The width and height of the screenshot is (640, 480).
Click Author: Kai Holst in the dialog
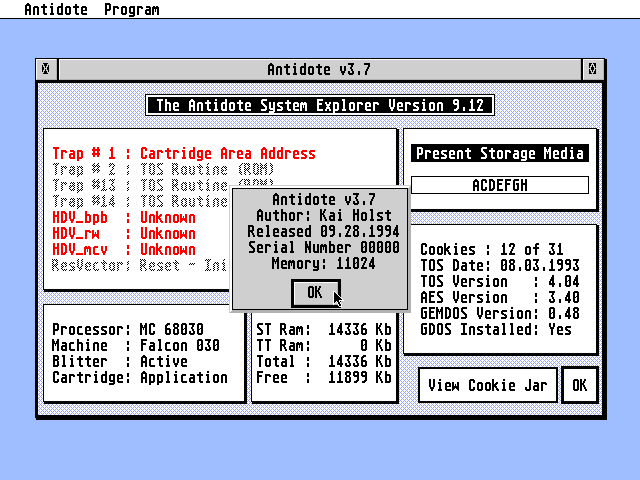click(324, 215)
